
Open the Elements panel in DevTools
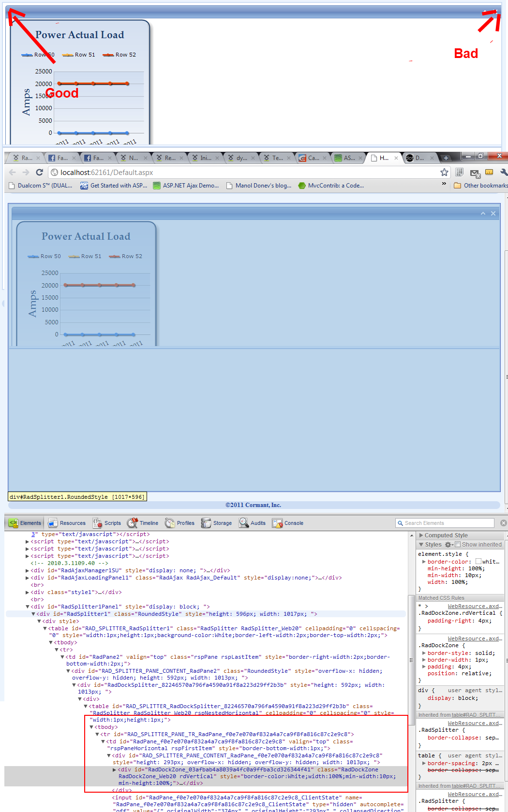(x=25, y=523)
